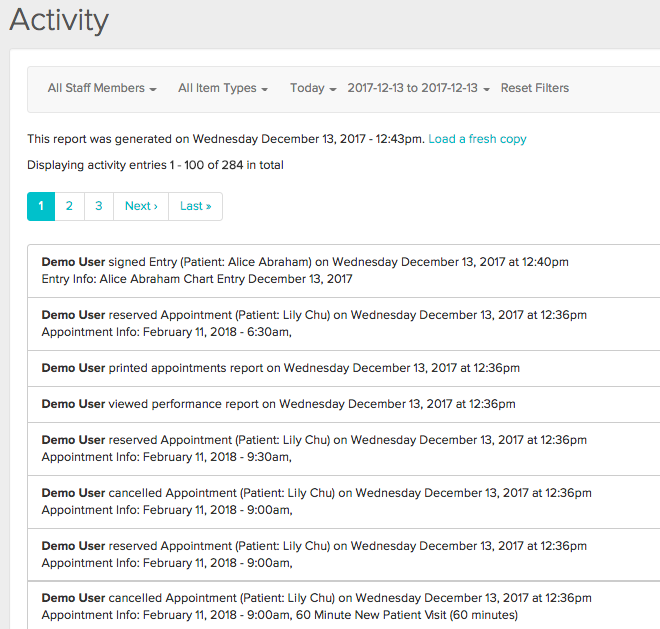Expand the All Item Types filter

click(x=222, y=88)
